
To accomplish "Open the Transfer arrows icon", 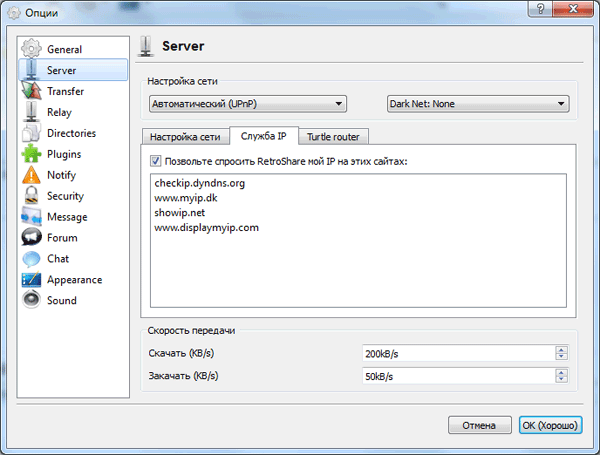I will pos(31,91).
